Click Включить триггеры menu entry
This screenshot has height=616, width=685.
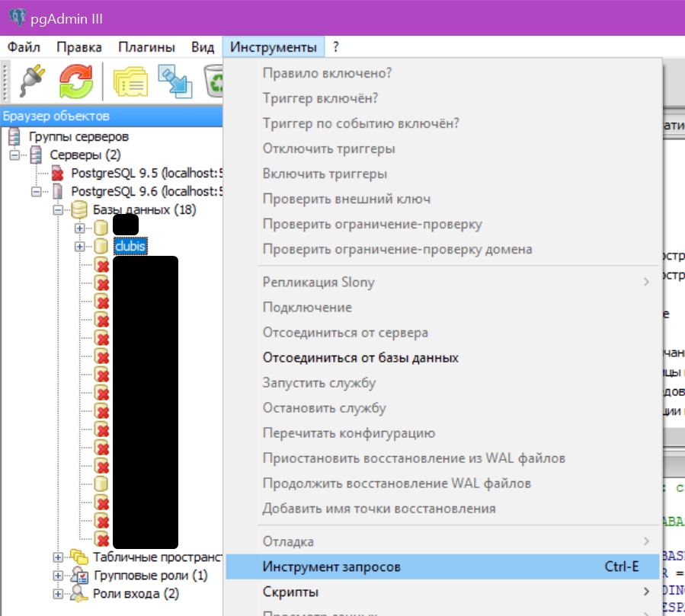click(x=442, y=174)
